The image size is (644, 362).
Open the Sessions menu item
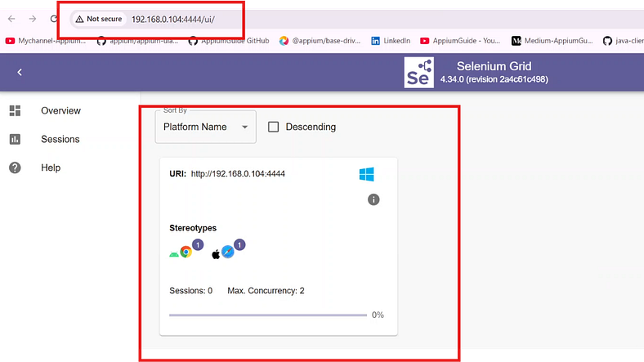coord(60,139)
